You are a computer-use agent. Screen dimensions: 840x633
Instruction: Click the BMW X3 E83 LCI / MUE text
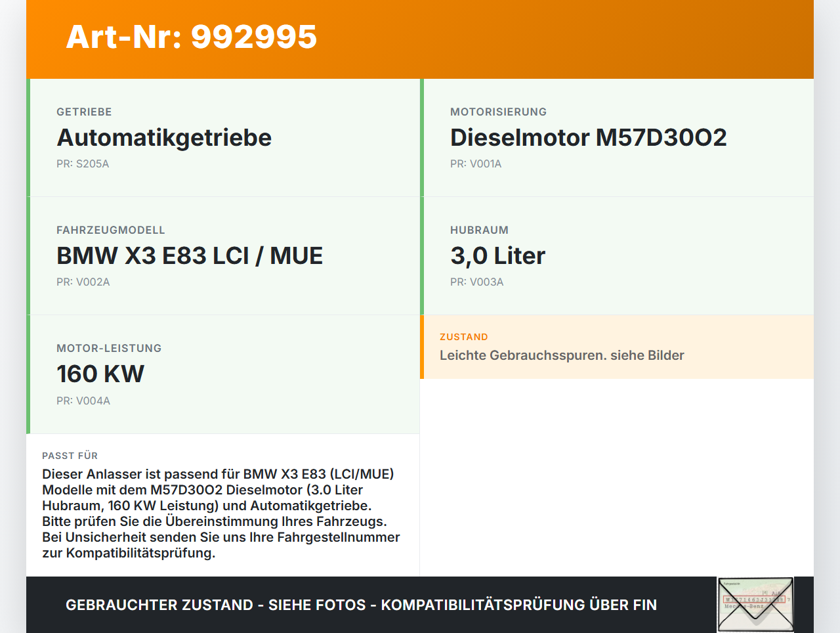tap(190, 256)
